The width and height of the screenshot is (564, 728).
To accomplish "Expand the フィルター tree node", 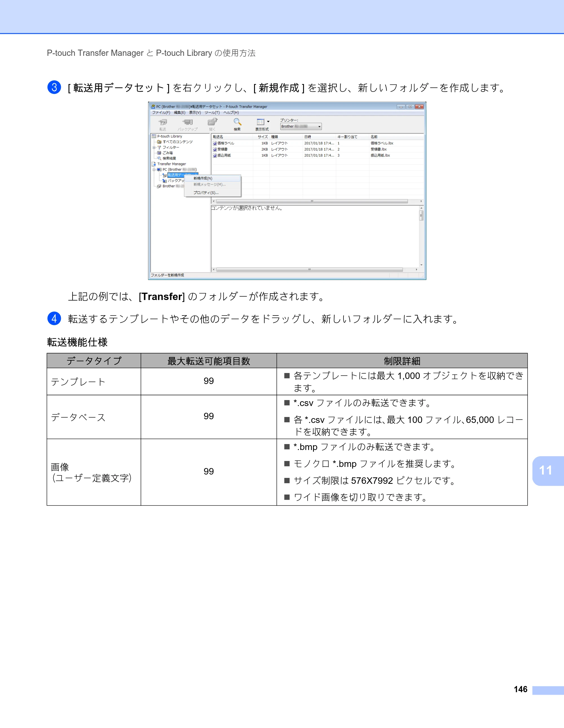I will coord(154,147).
